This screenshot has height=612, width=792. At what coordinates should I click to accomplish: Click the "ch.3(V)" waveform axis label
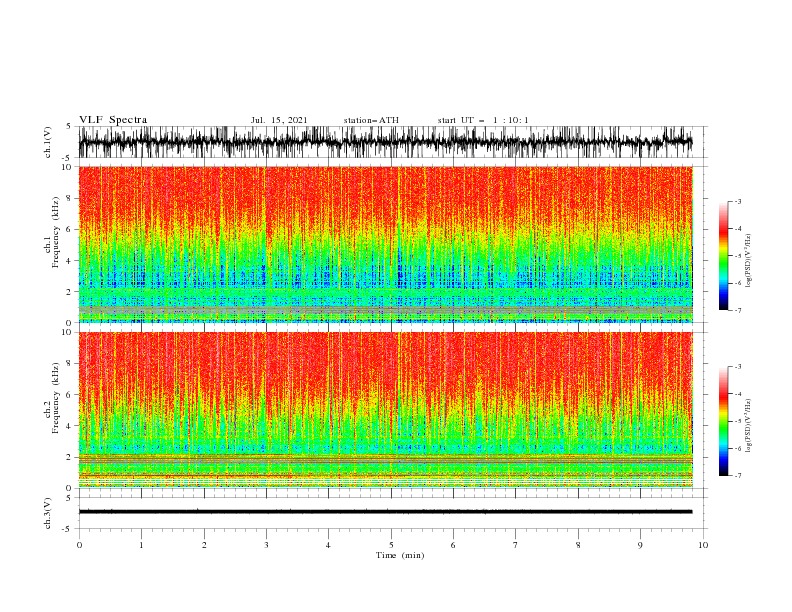[48, 513]
